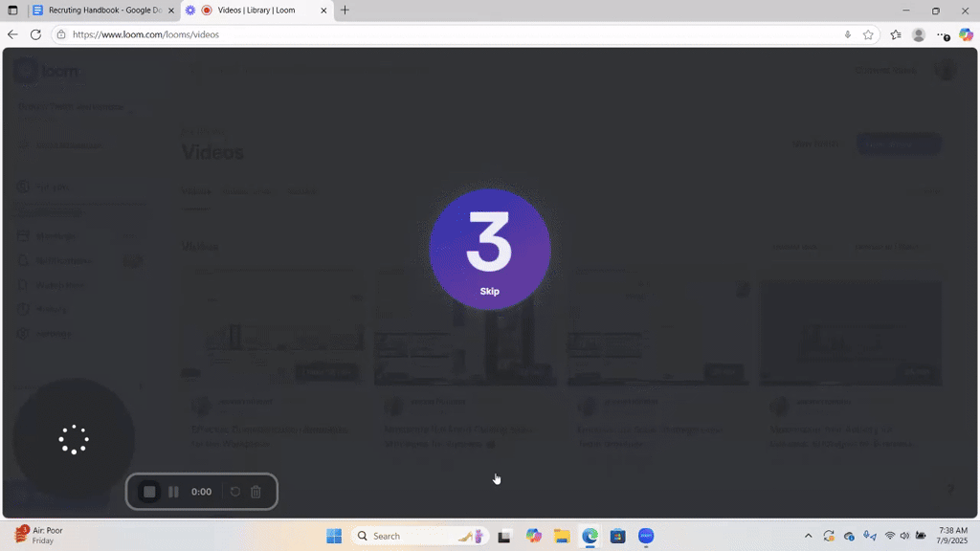Close the Recruting Handbook tab
The width and height of the screenshot is (980, 551).
pos(171,11)
